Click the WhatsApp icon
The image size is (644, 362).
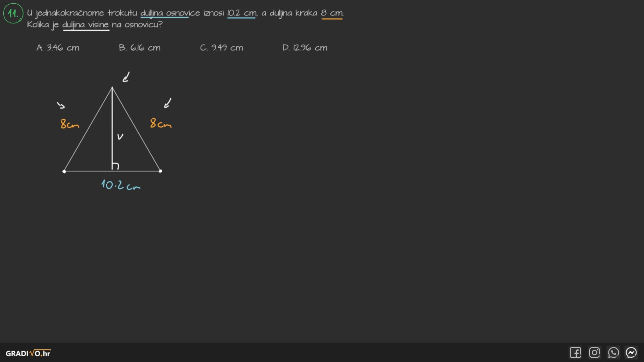pos(613,353)
